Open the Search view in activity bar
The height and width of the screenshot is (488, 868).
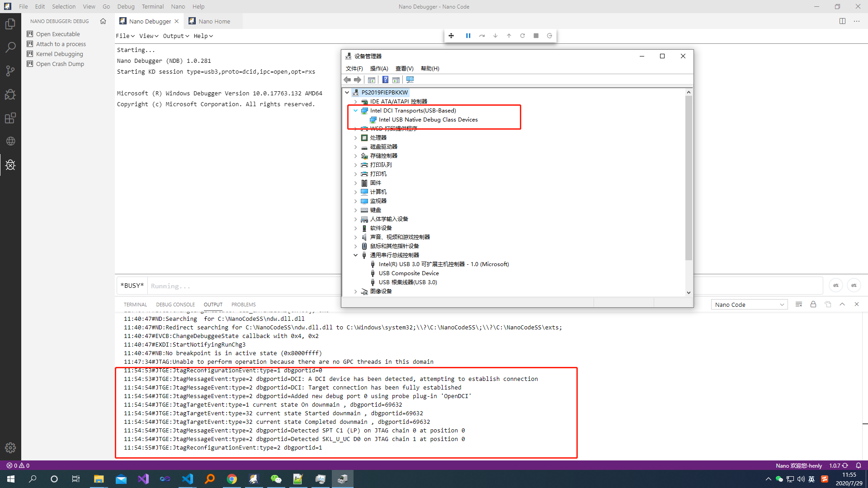click(x=10, y=47)
